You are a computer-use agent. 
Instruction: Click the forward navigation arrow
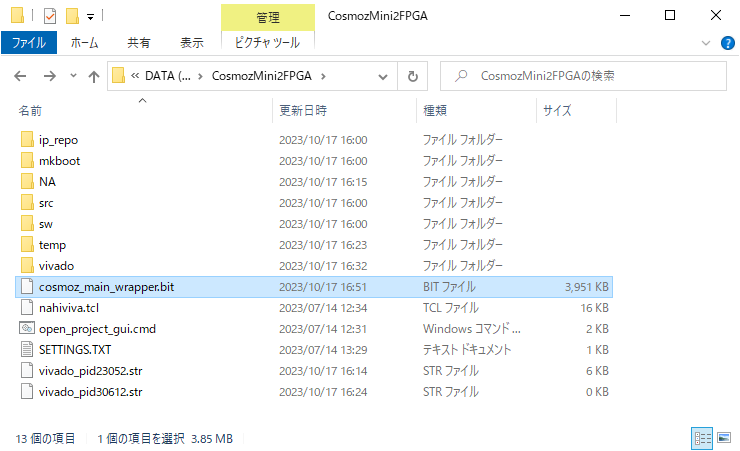click(x=49, y=76)
